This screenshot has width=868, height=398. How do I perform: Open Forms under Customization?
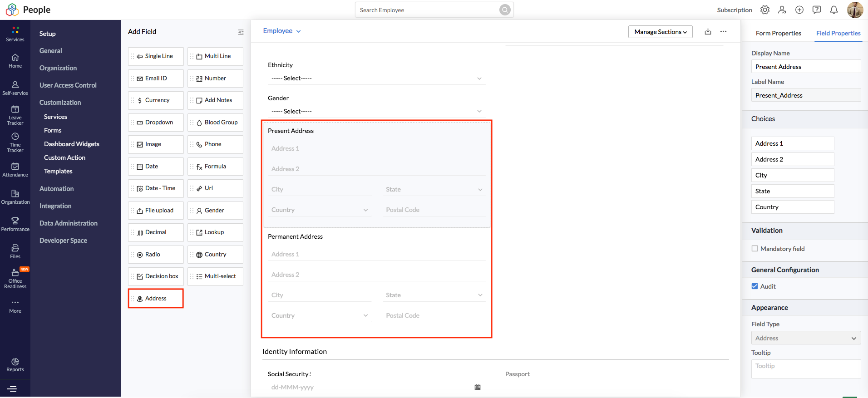click(53, 130)
